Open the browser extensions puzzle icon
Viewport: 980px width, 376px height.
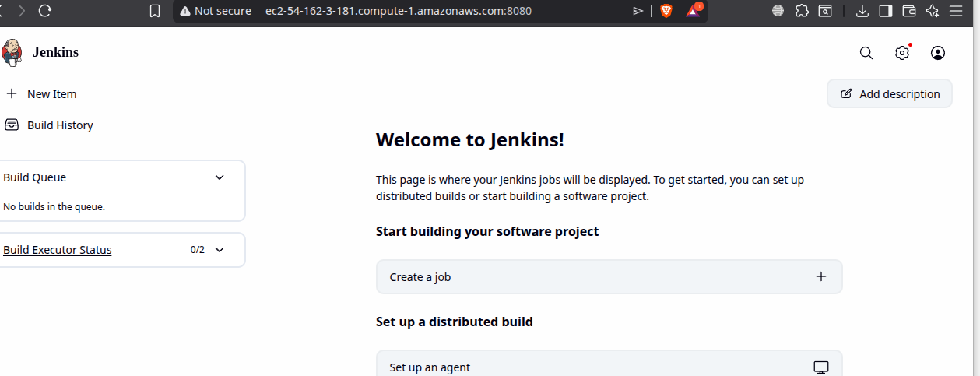click(802, 11)
